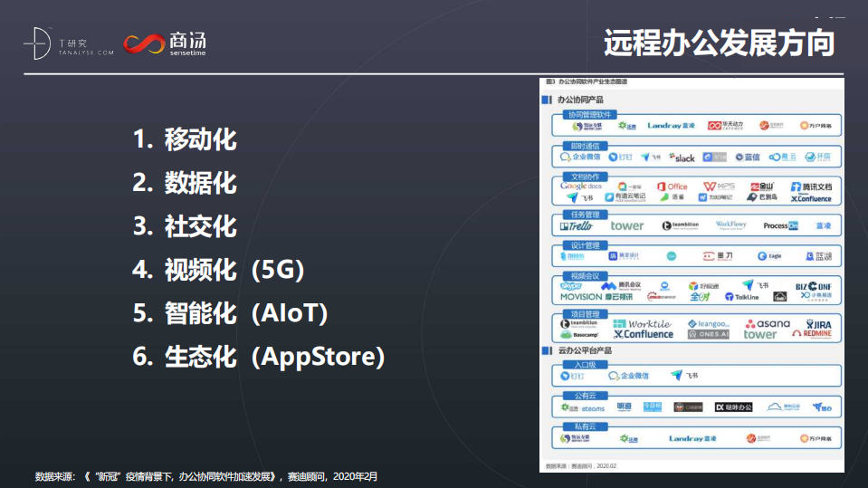The image size is (868, 488).
Task: Click the 环信 logo in 即时通信 row
Action: [818, 158]
